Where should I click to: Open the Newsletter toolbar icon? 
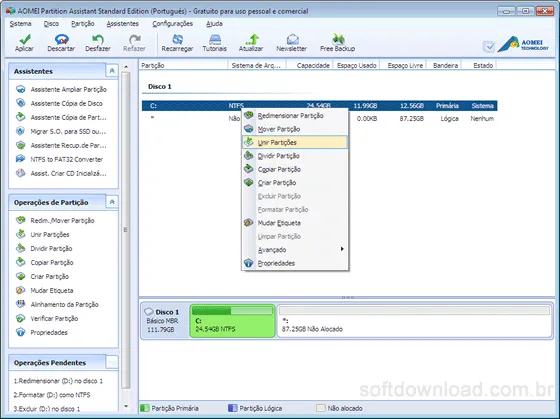click(x=292, y=39)
